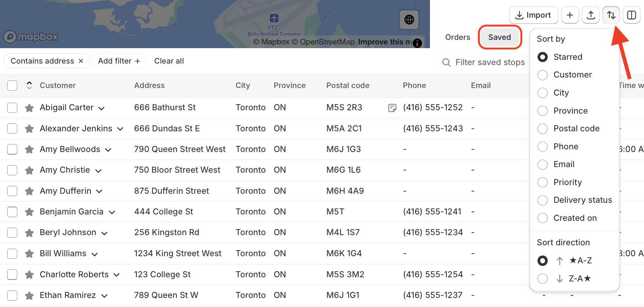644x307 pixels.
Task: Click the Import button
Action: [x=533, y=15]
